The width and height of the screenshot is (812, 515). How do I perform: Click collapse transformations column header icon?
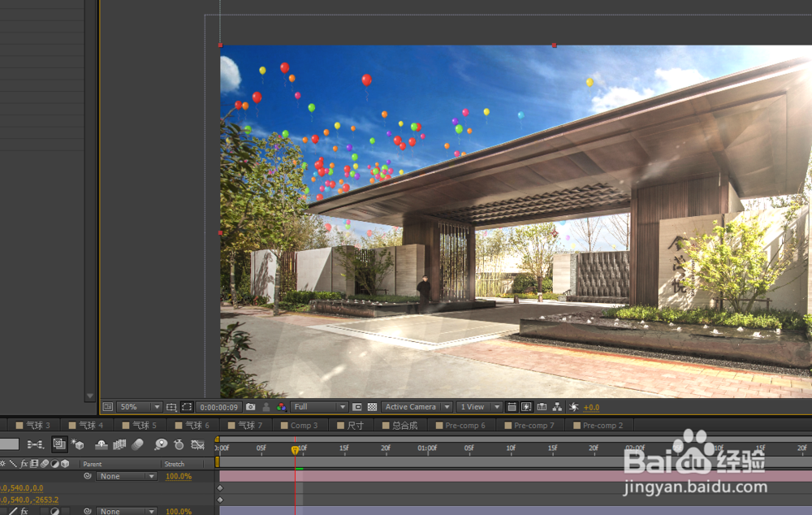pos(3,464)
